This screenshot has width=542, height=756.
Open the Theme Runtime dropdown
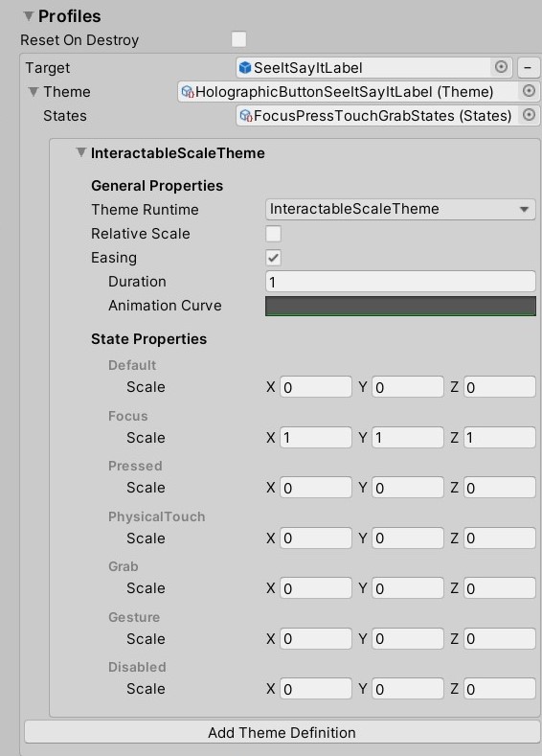pos(400,209)
